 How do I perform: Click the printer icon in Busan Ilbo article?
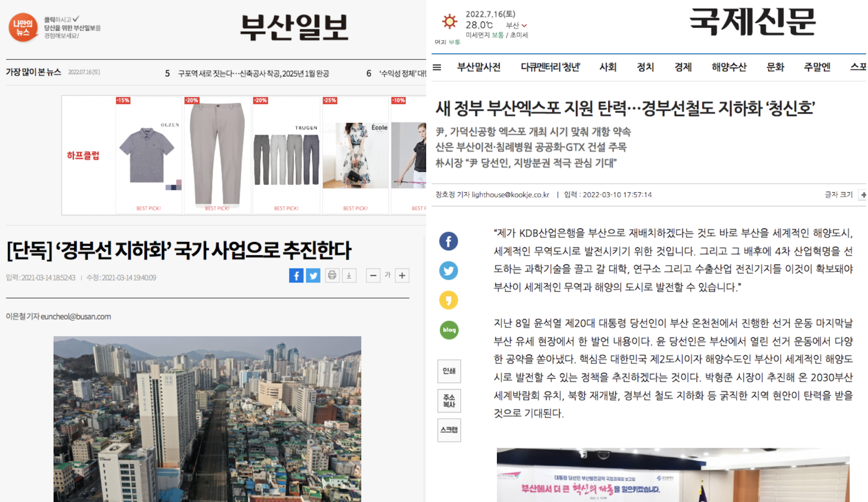pos(332,276)
